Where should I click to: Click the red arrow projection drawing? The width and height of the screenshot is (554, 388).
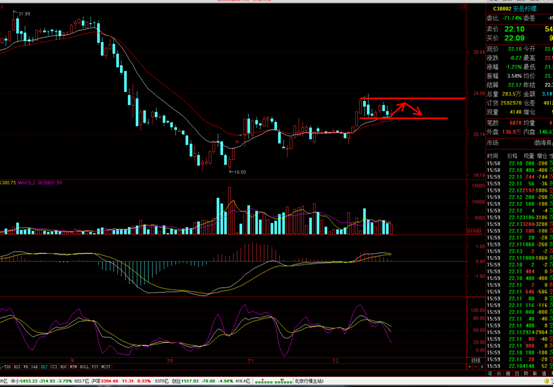pos(406,109)
